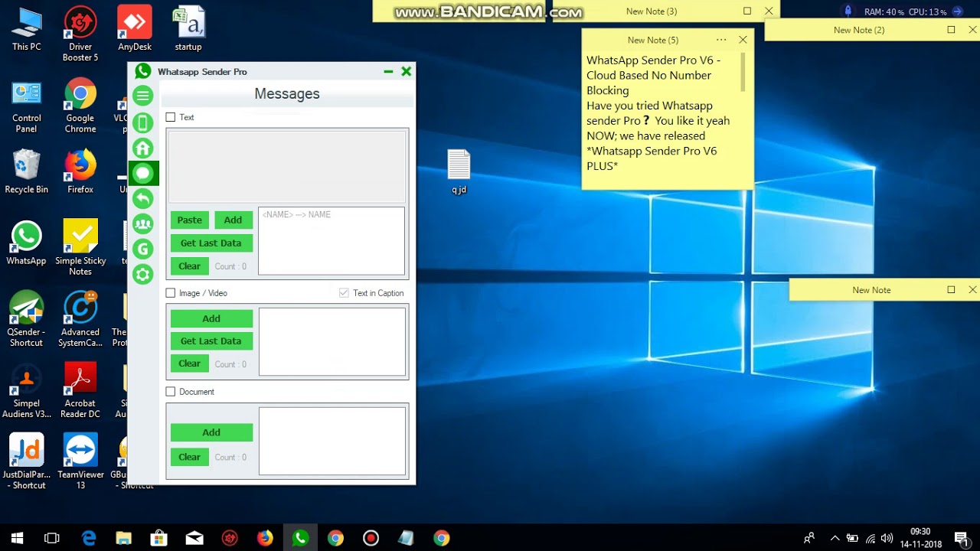
Task: Open the three-dots menu on New Note (5)
Action: point(721,40)
